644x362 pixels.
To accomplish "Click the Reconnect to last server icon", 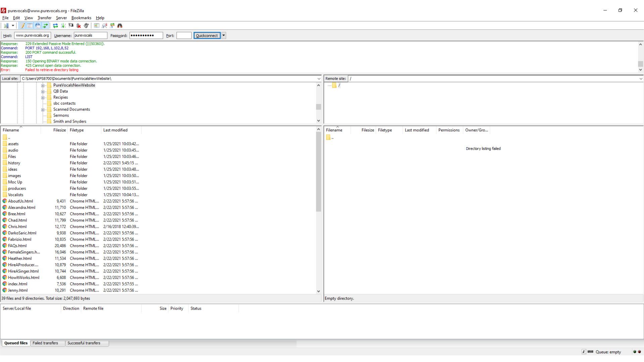I will tap(86, 25).
